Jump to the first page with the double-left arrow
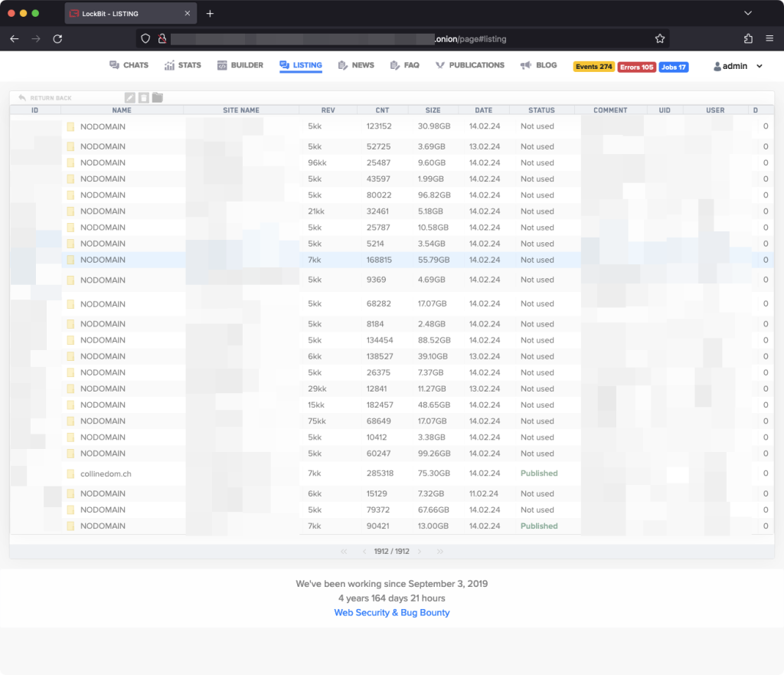Screen dimensions: 784x675 click(344, 552)
